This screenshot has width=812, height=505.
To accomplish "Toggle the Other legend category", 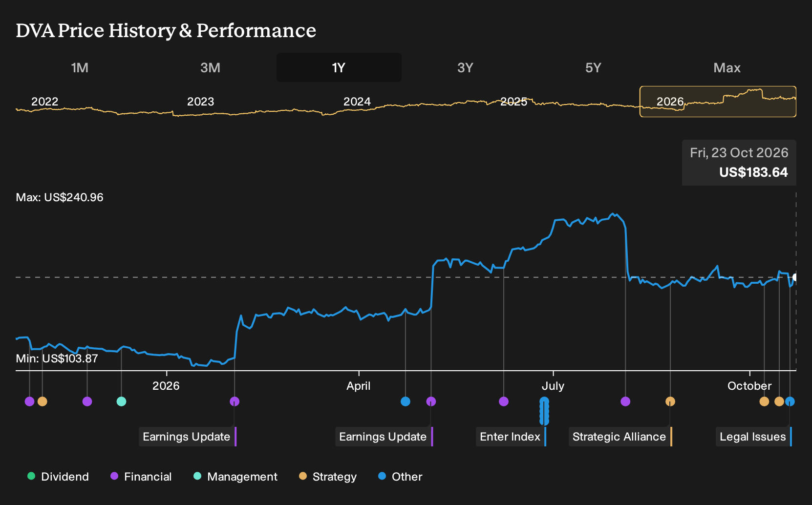I will [400, 477].
